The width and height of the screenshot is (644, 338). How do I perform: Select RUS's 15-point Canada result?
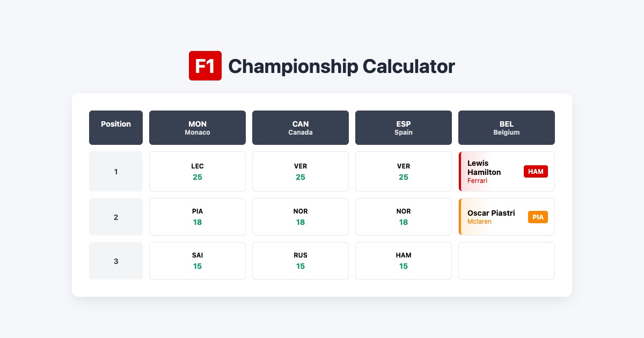tap(301, 261)
